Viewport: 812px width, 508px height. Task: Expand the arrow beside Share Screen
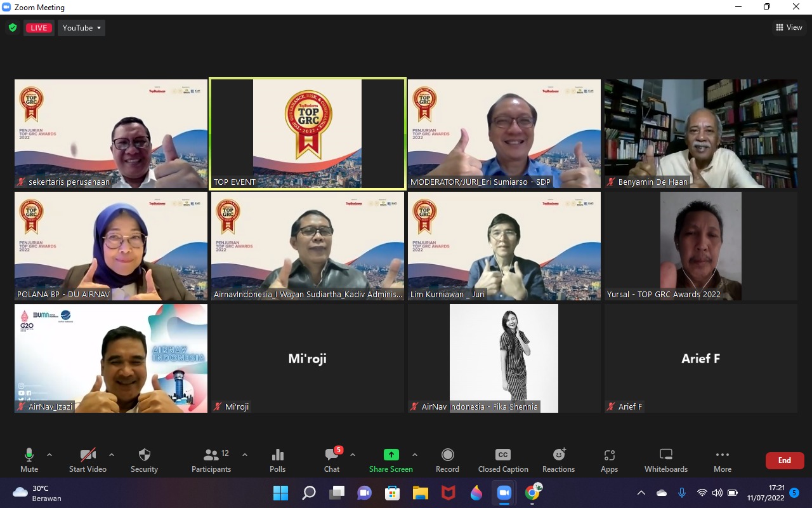[x=415, y=455]
